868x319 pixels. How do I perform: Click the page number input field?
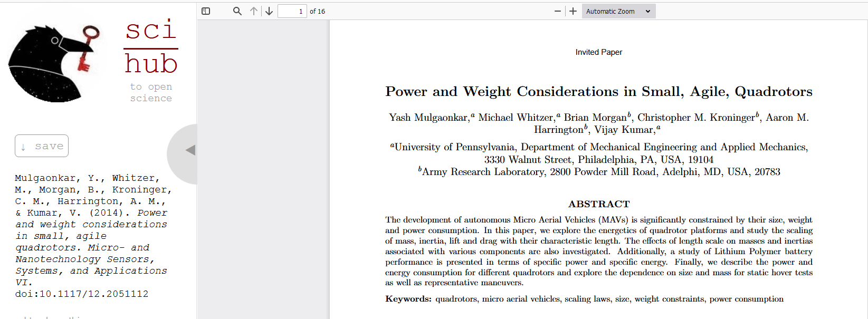[x=292, y=11]
